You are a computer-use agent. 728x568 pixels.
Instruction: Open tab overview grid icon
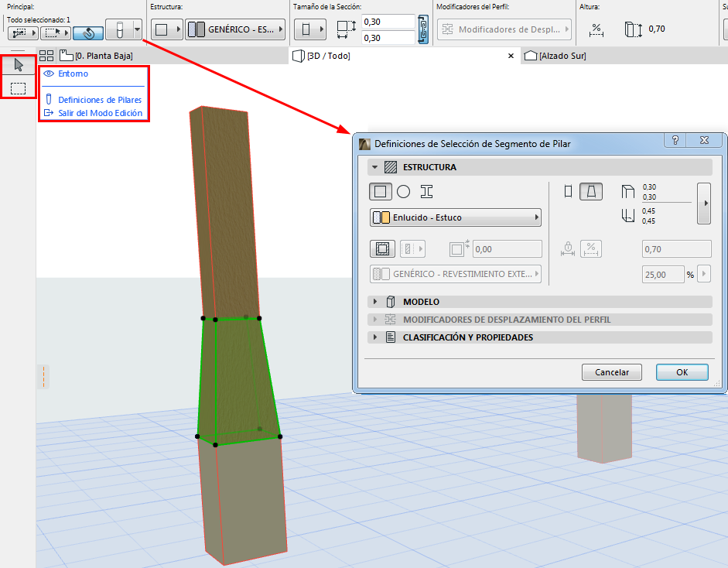coord(46,56)
